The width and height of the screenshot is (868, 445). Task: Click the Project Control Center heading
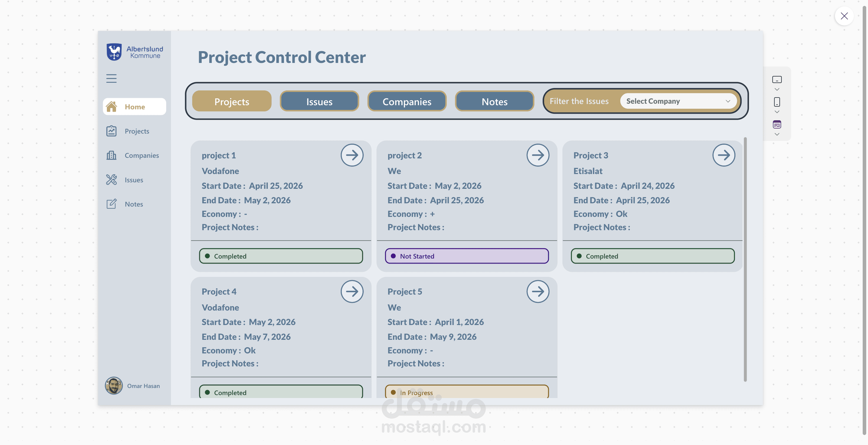[x=282, y=57]
